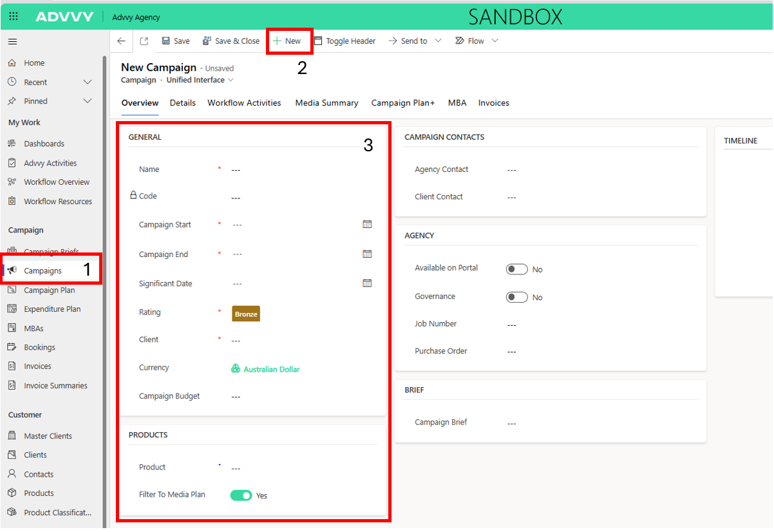Click the Advvy Activities clipboard icon
Image resolution: width=774 pixels, height=532 pixels.
click(12, 163)
